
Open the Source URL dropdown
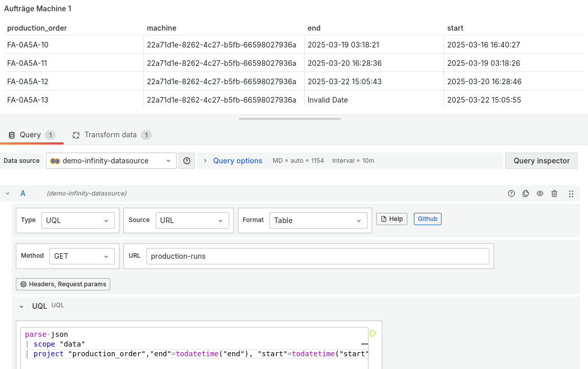point(192,220)
